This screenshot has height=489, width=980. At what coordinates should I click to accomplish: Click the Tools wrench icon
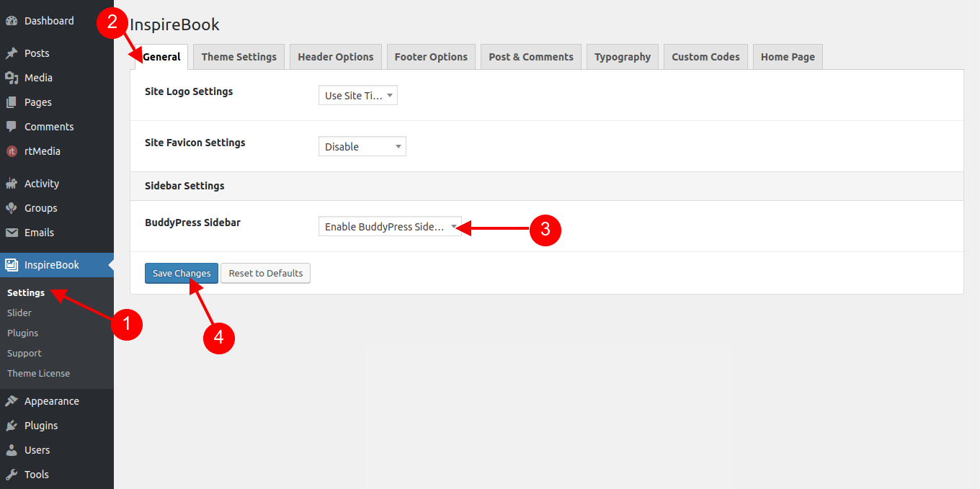12,475
